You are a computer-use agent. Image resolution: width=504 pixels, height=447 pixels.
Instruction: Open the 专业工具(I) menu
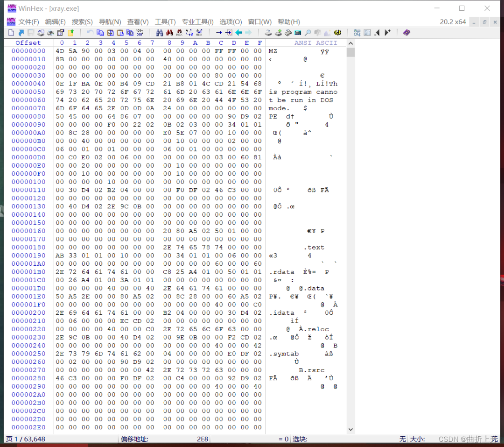(x=198, y=21)
